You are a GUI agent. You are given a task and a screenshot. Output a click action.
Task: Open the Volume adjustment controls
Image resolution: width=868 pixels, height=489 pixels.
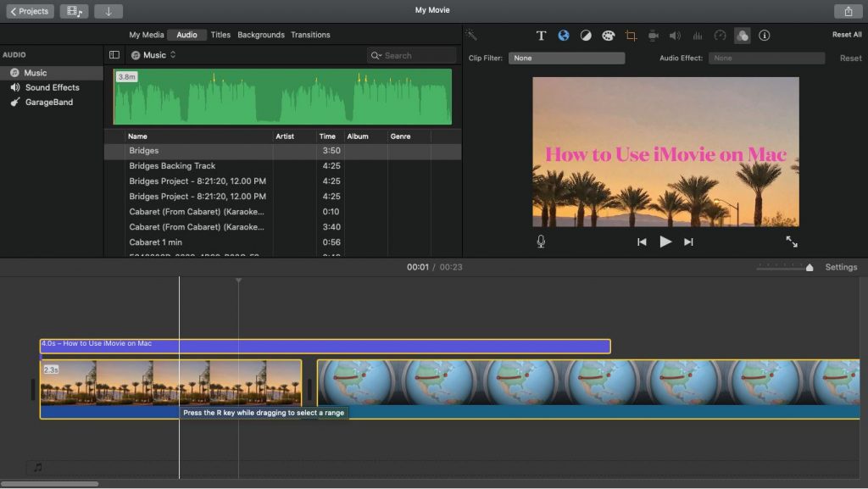pyautogui.click(x=676, y=36)
